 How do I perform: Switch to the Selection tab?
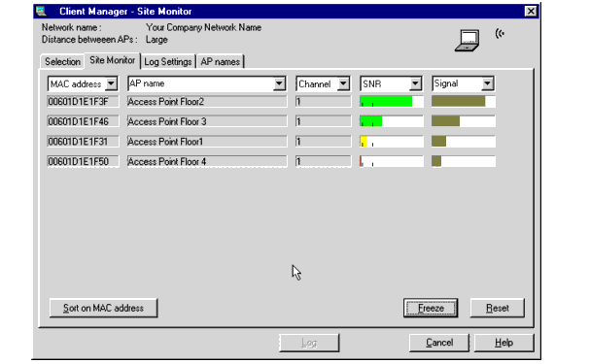pyautogui.click(x=62, y=61)
